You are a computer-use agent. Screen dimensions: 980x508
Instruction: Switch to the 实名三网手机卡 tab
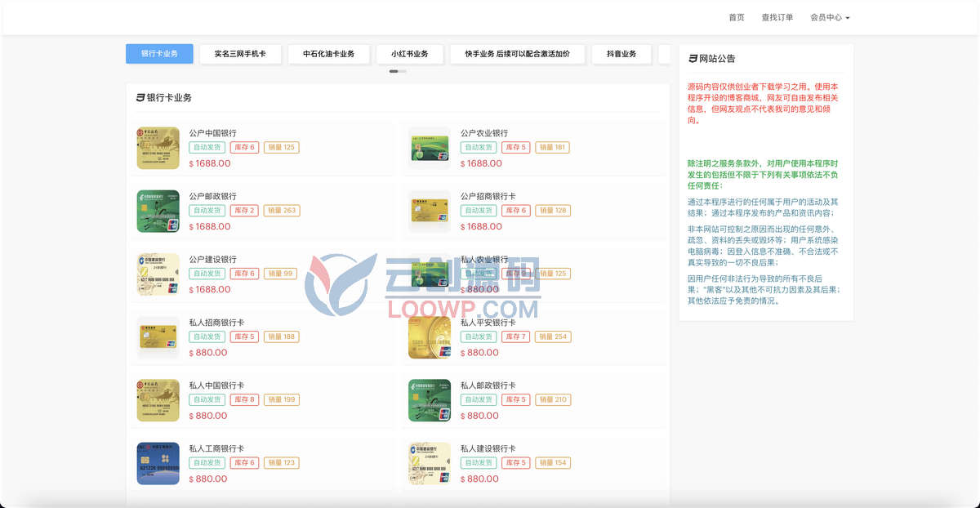(x=240, y=54)
